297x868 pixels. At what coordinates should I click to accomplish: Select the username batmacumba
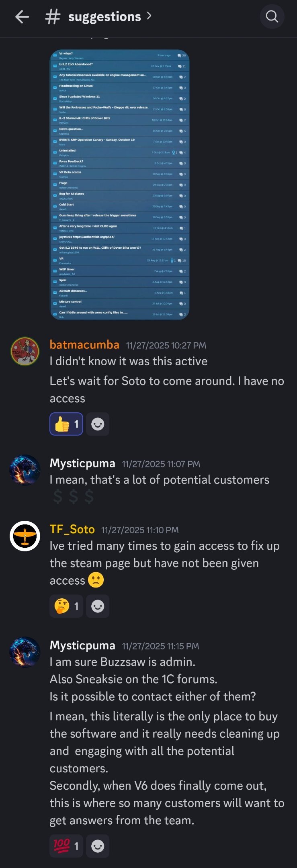coord(84,344)
